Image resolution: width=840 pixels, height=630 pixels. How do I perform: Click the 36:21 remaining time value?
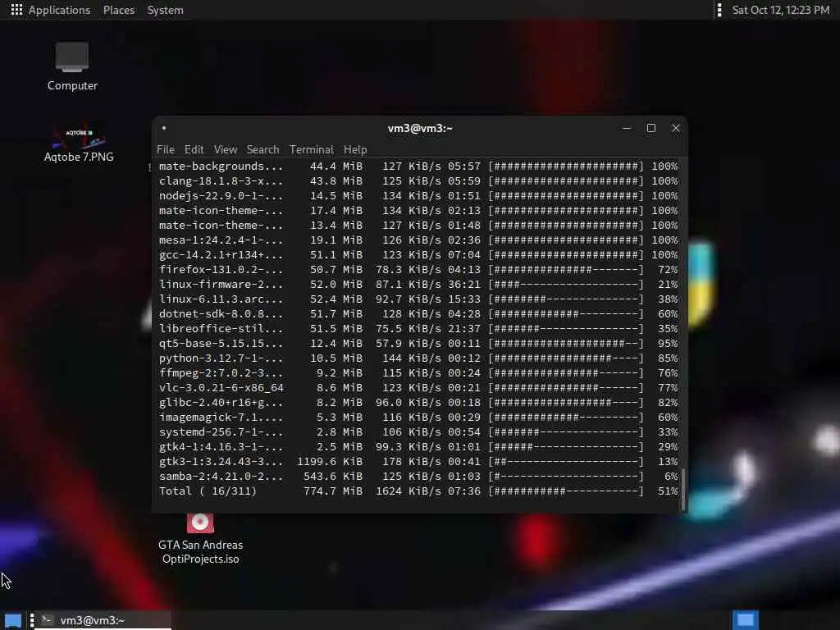tap(464, 285)
